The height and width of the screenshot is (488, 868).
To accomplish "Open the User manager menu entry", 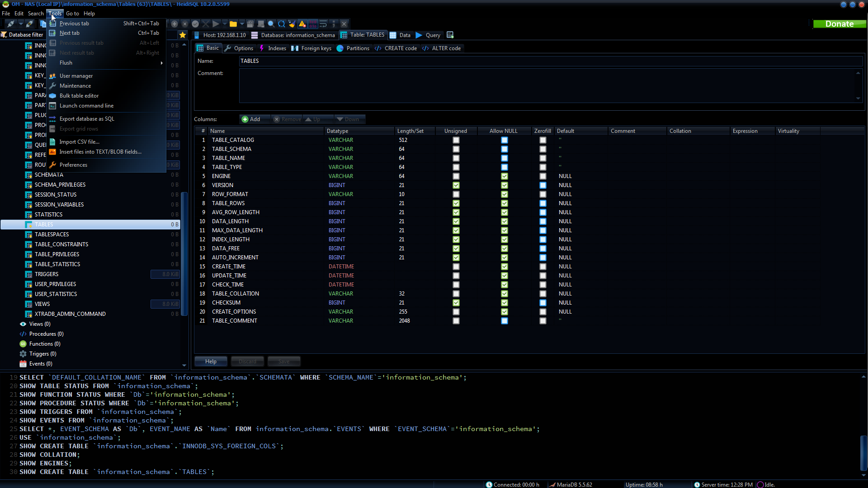I will (x=76, y=76).
